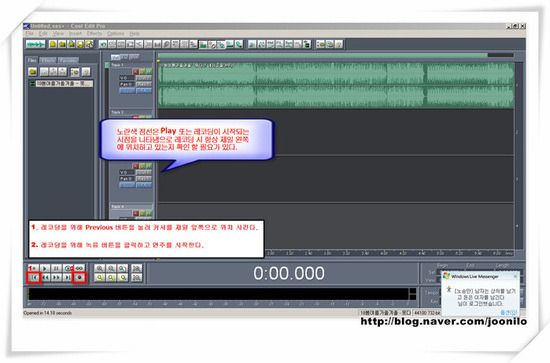Open the Help menu
This screenshot has height=363, width=550.
(x=135, y=33)
